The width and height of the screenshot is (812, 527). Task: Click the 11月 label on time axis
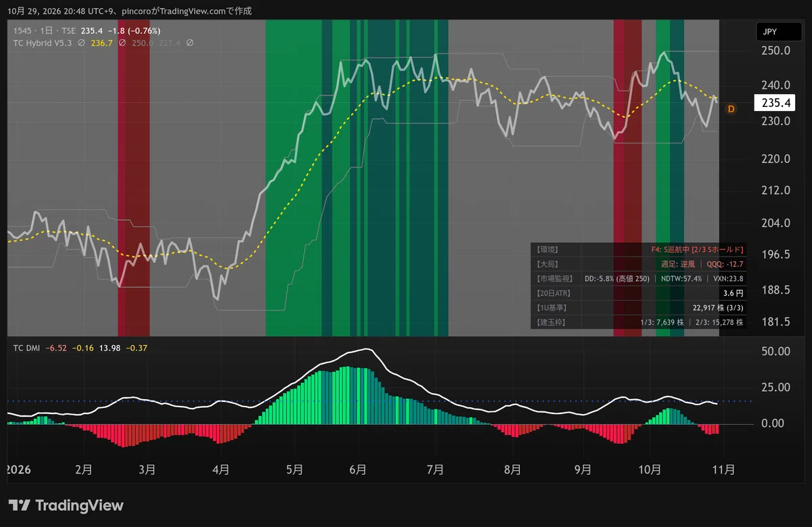[723, 469]
